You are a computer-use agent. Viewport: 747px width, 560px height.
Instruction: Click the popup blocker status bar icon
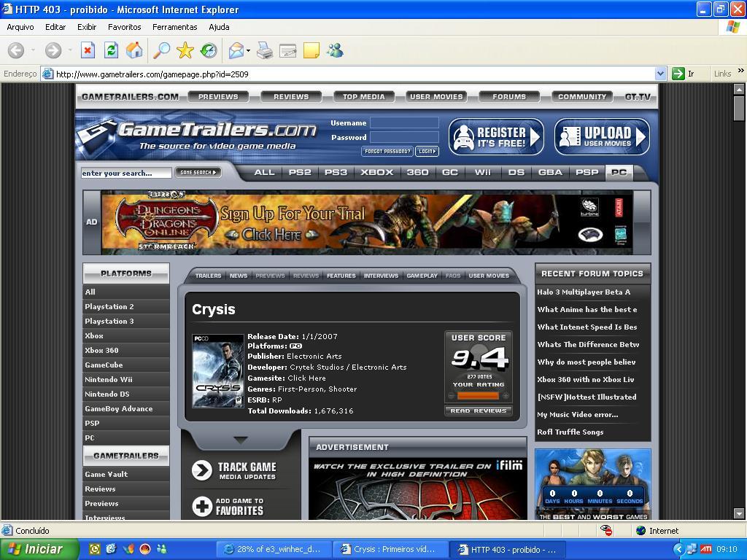pos(606,531)
